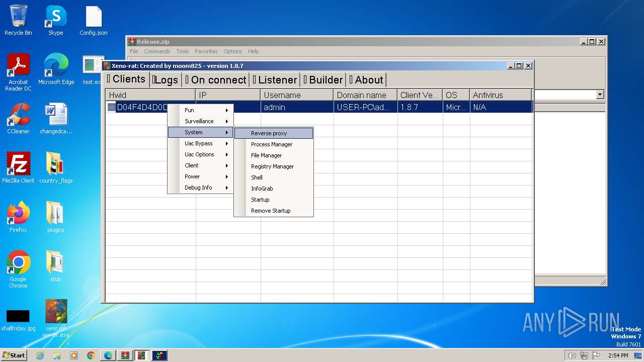Launch xeno rat server.exe desktop icon

56,319
